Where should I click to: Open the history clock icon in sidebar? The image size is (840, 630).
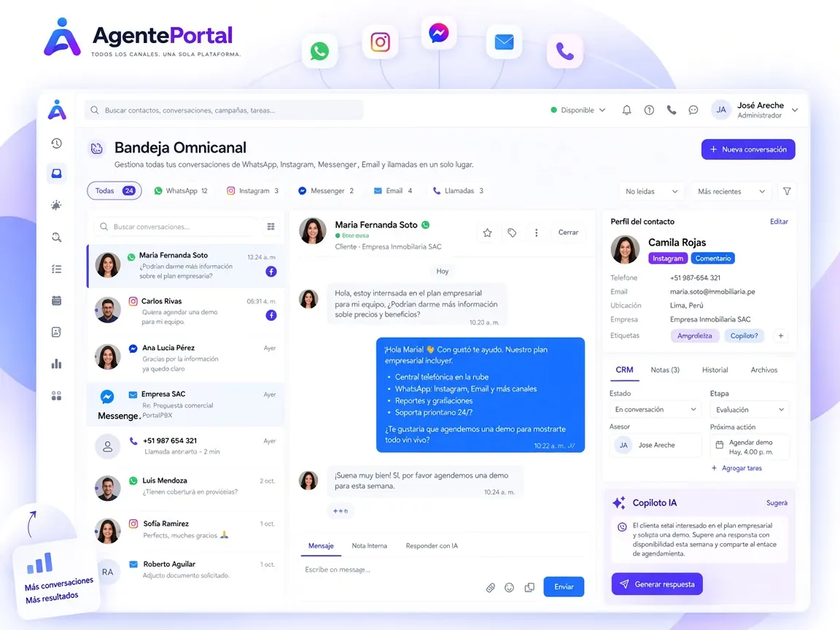56,143
